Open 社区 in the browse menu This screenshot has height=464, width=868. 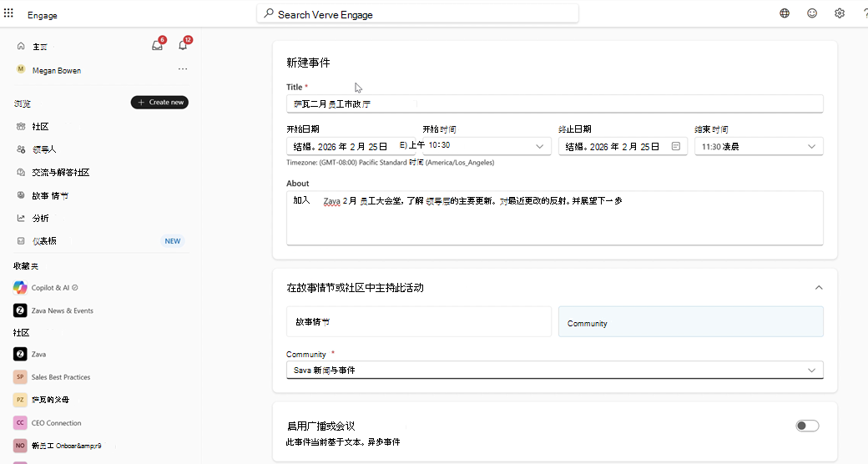click(40, 126)
